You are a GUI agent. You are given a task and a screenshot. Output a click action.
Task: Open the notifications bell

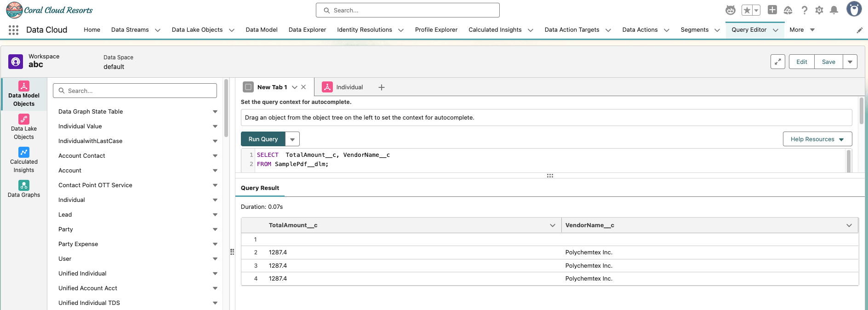tap(834, 10)
